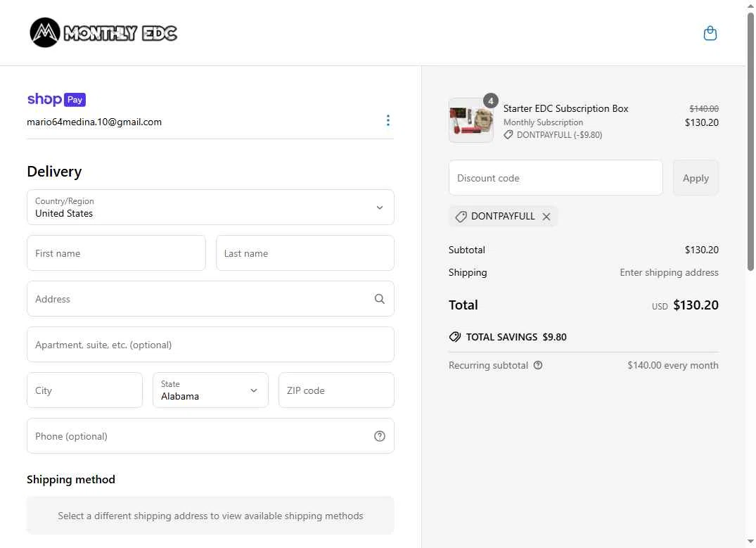
Task: Focus the Apartment, suite field
Action: pos(211,345)
